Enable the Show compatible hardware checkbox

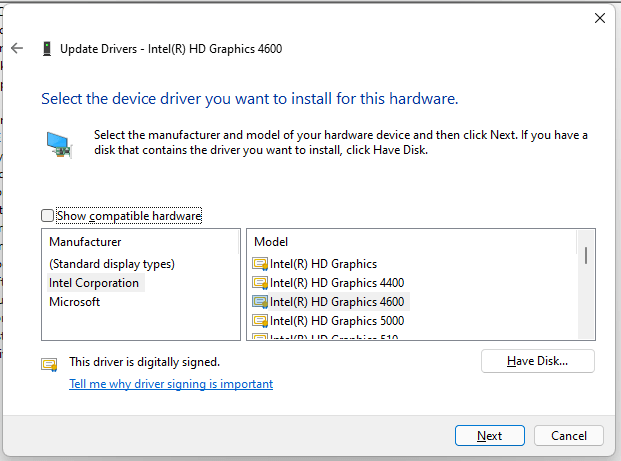tap(48, 216)
